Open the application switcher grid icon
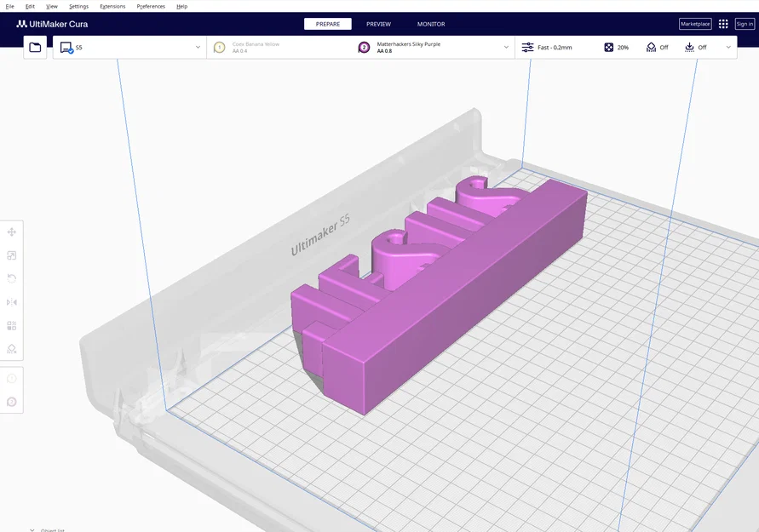 pos(723,24)
